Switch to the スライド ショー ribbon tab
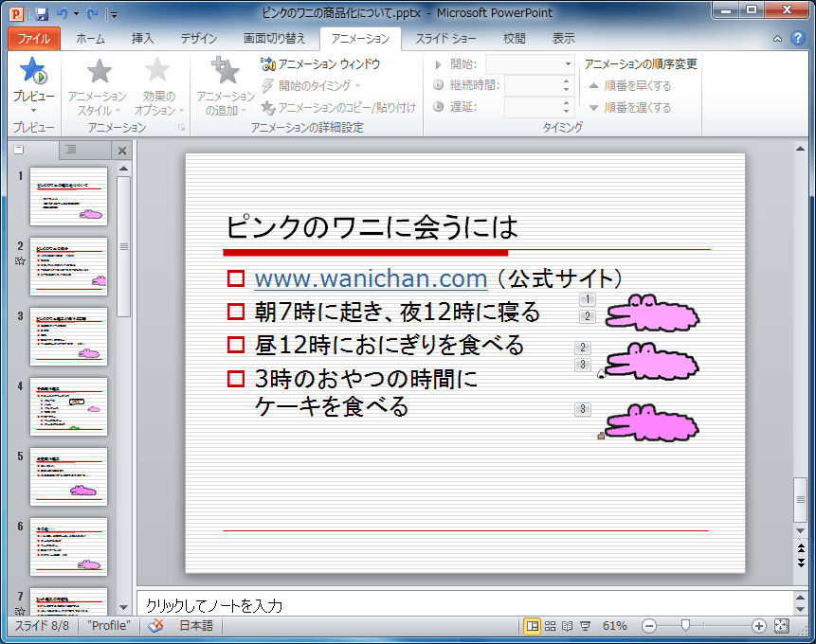Screen dimensions: 816x644 click(445, 39)
